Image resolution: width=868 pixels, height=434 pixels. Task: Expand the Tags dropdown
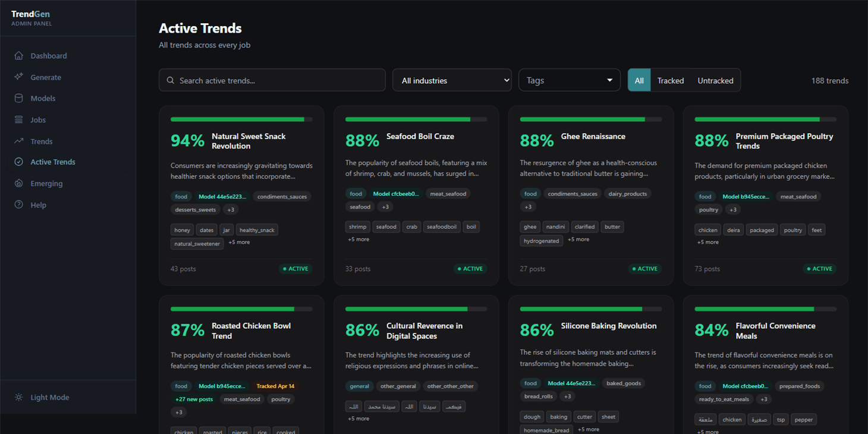(570, 80)
